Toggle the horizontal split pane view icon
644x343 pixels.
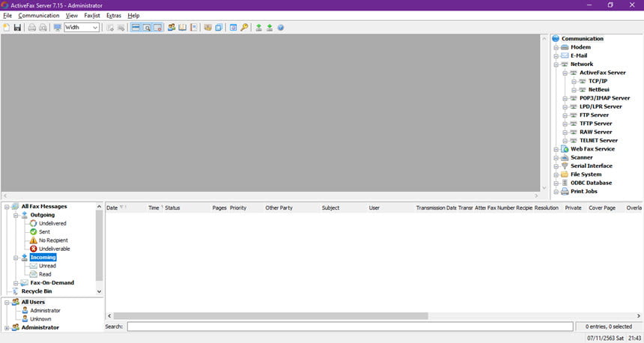[136, 28]
